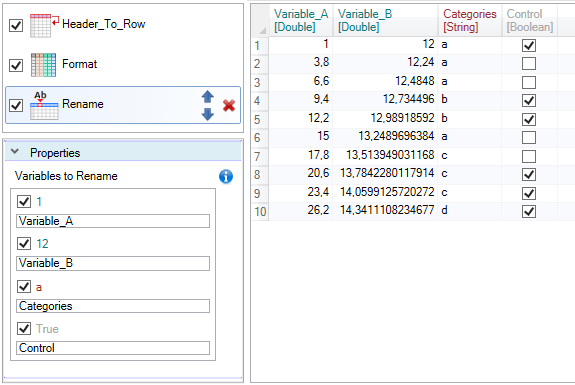Select the Control [Boolean] column header

[x=530, y=21]
